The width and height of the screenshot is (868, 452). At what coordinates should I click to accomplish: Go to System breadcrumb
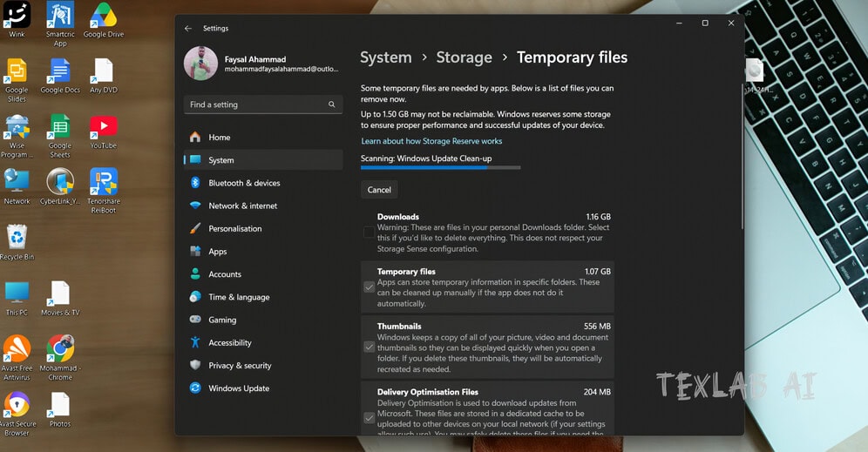[386, 57]
